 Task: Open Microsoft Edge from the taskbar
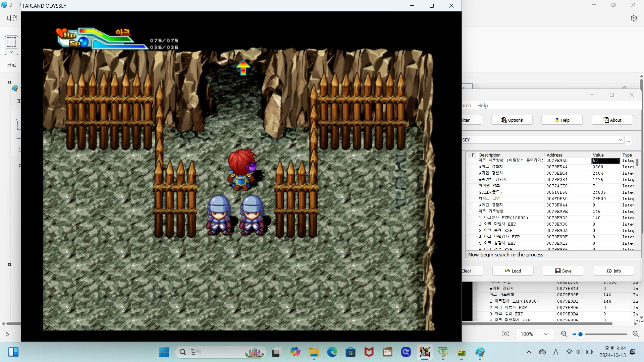[x=332, y=352]
